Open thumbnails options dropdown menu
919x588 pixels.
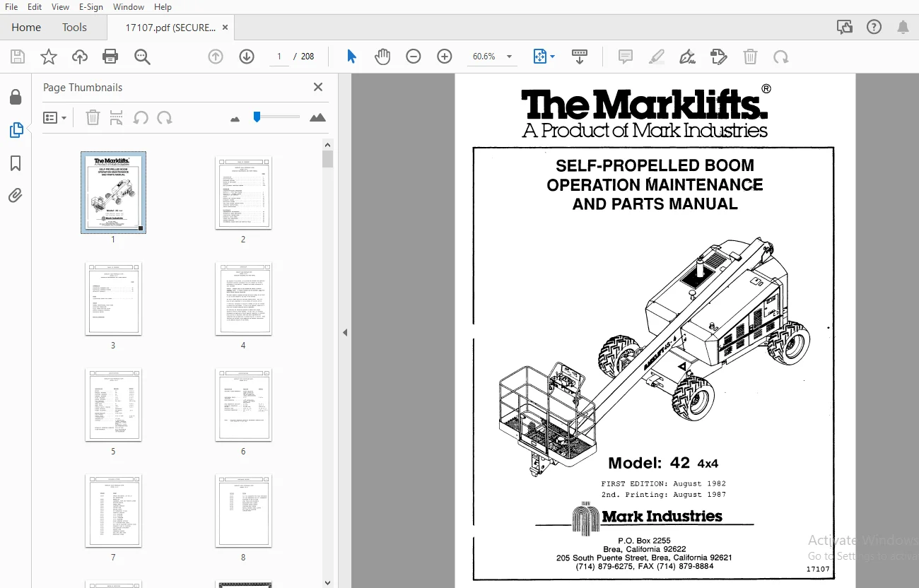(x=55, y=117)
